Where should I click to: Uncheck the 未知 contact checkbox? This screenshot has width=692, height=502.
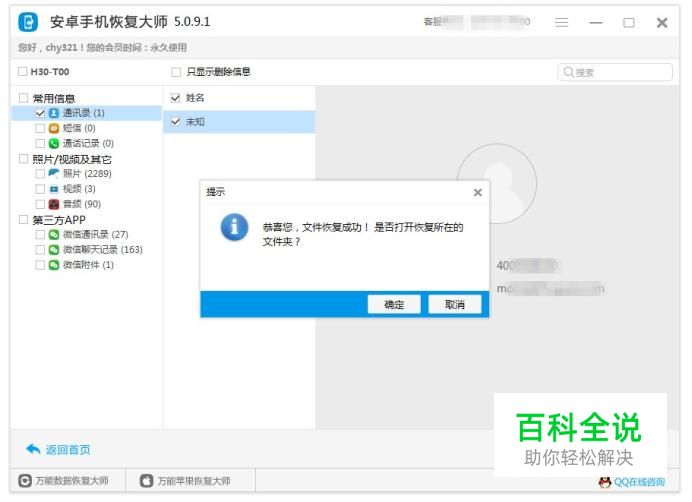tap(176, 121)
